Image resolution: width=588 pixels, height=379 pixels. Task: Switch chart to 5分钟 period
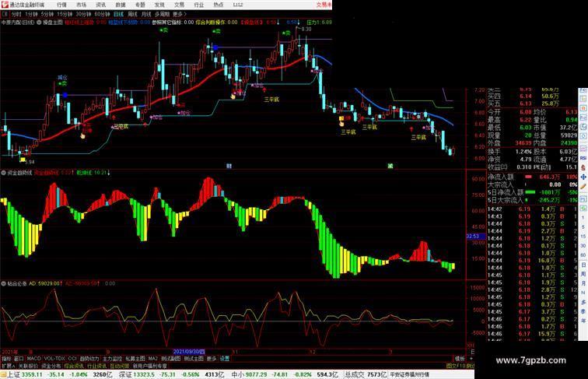tap(47, 14)
